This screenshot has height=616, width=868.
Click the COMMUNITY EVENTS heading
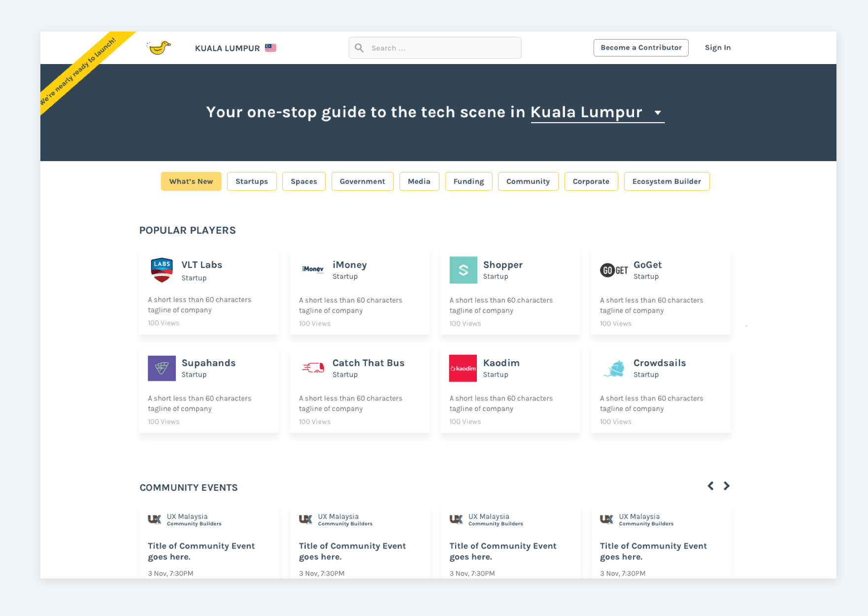(x=189, y=487)
